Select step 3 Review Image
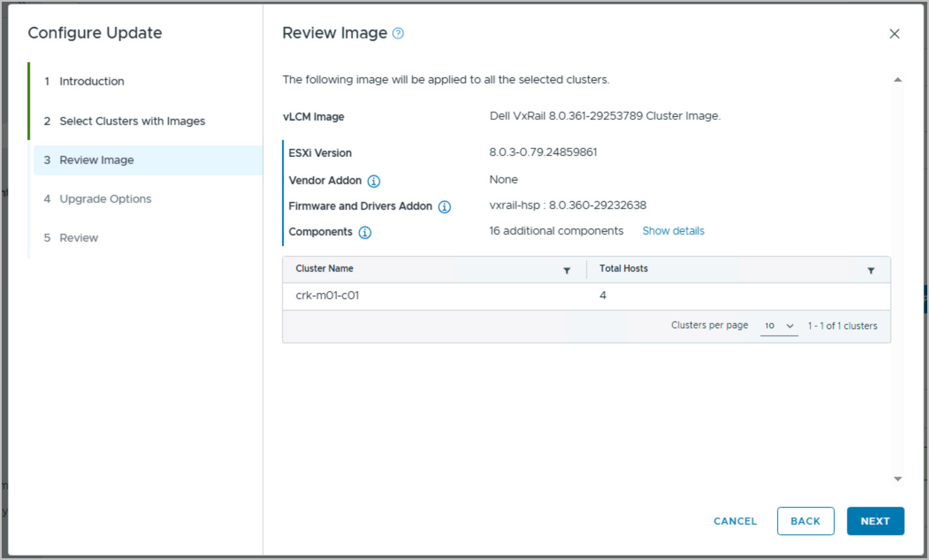Viewport: 929px width, 560px height. pos(97,160)
